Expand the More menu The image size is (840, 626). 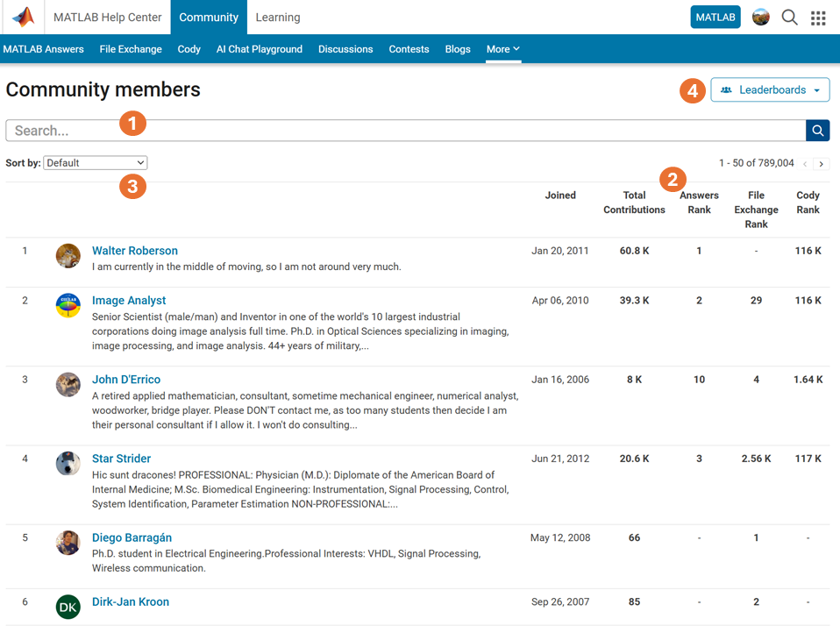(x=503, y=49)
